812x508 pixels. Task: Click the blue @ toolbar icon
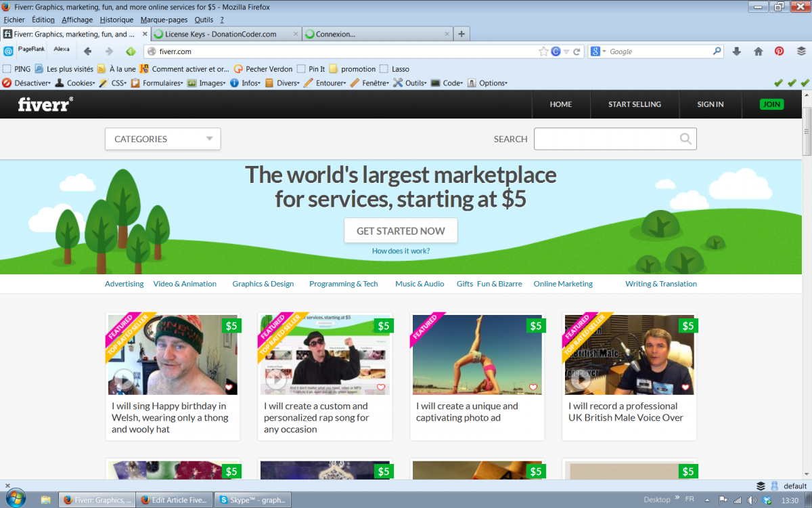[x=8, y=51]
